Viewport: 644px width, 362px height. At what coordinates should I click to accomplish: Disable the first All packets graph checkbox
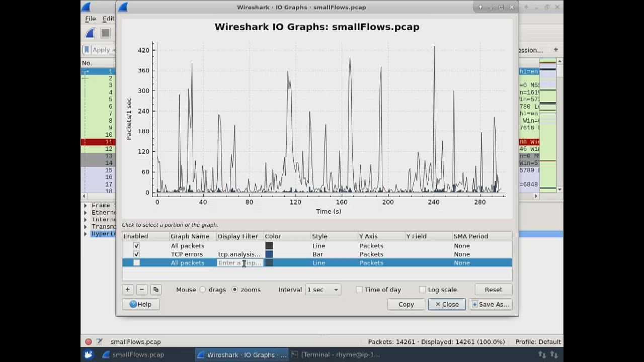(136, 246)
